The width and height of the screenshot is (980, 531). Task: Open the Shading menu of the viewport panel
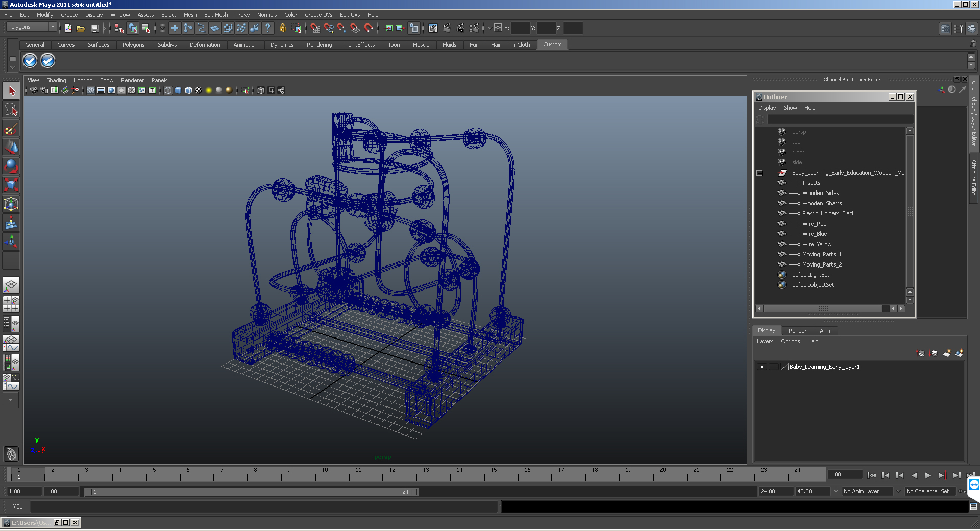click(x=56, y=80)
